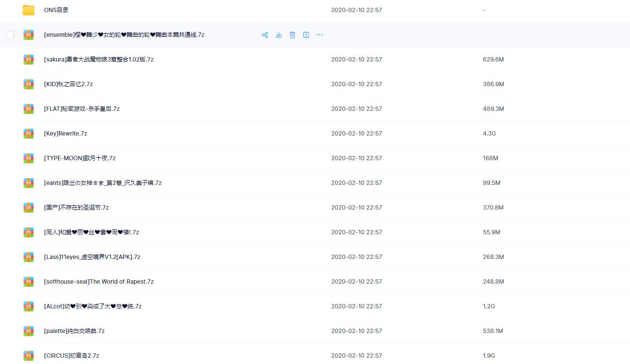Delete the [ensemble] file via trash icon
Screen dimensions: 630x364
[x=292, y=35]
